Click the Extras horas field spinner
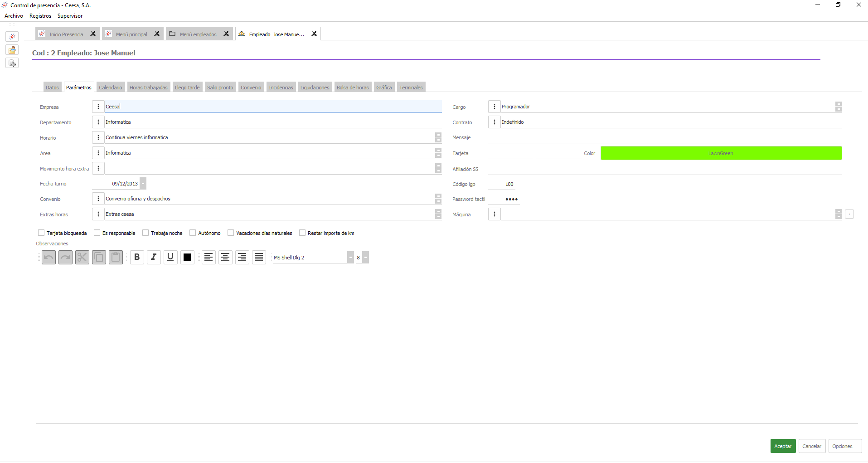868x463 pixels. coord(438,214)
